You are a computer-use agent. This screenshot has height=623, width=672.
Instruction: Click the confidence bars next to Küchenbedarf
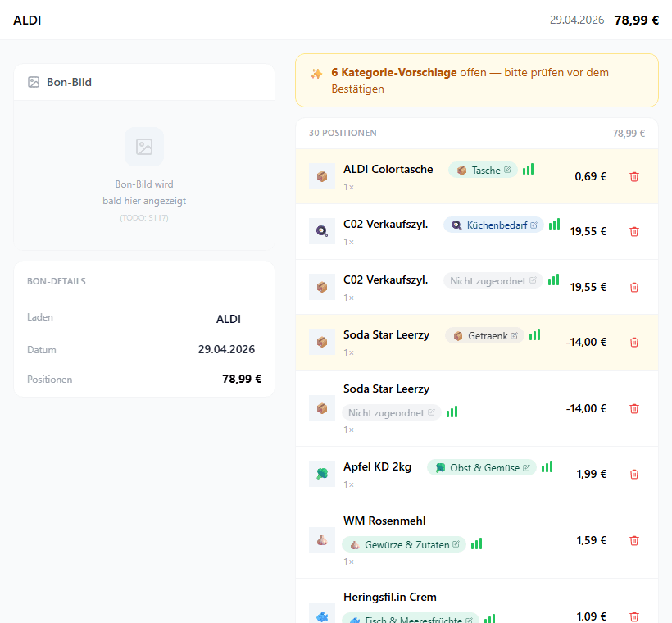tap(555, 224)
